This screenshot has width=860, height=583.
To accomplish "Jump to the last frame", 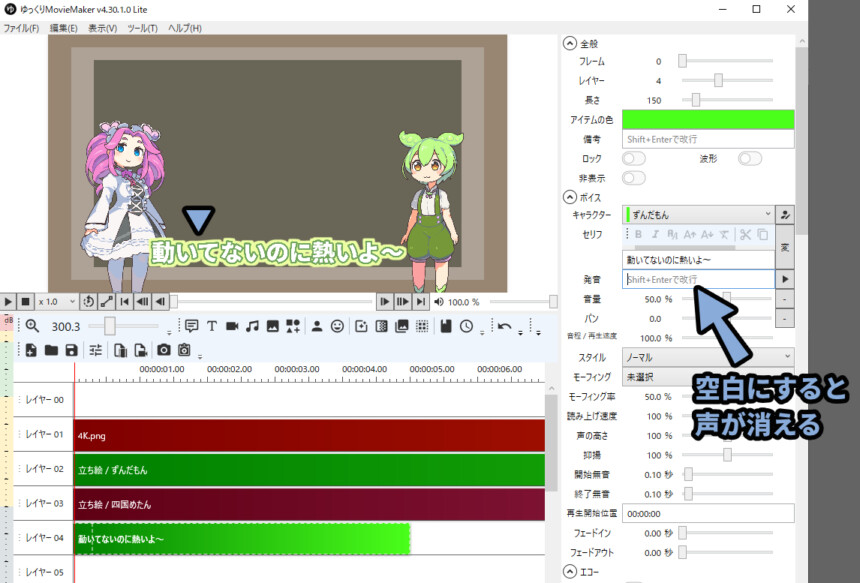I will 421,302.
